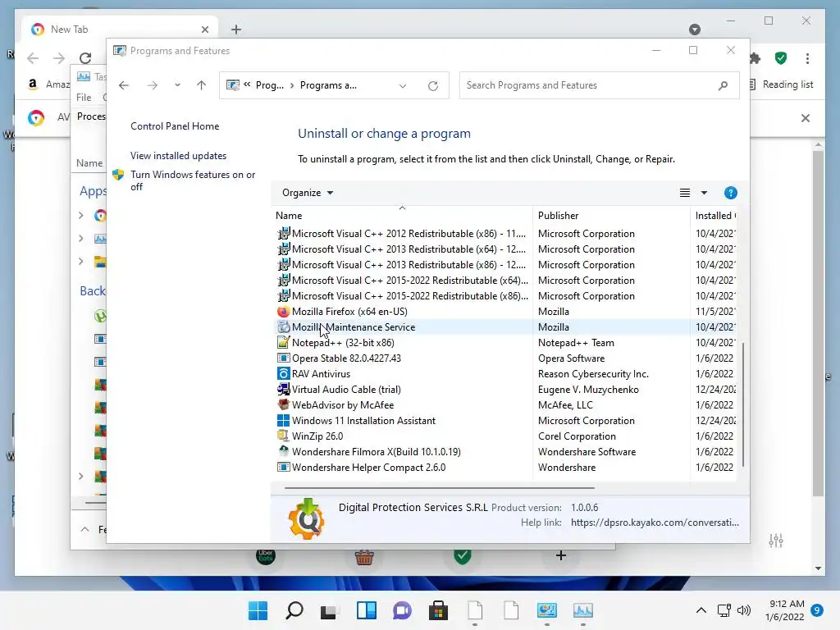Sort by the Installed On column header

point(714,216)
